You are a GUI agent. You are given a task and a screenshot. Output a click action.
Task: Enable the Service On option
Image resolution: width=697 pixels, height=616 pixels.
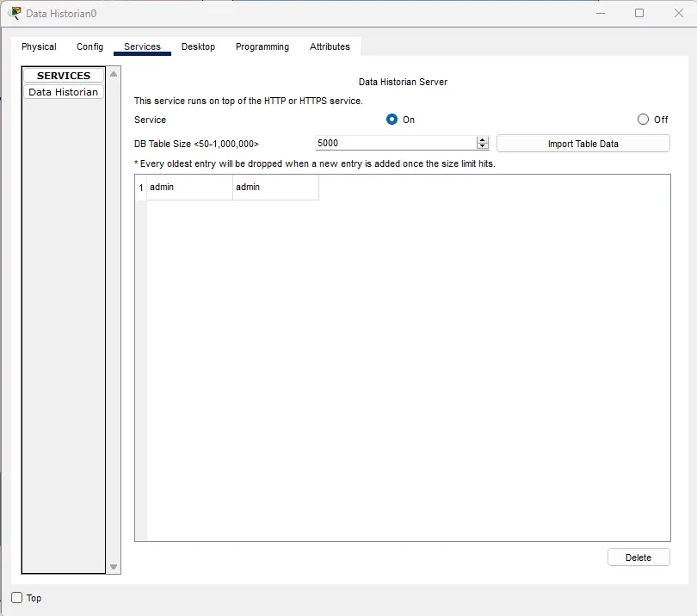point(392,120)
